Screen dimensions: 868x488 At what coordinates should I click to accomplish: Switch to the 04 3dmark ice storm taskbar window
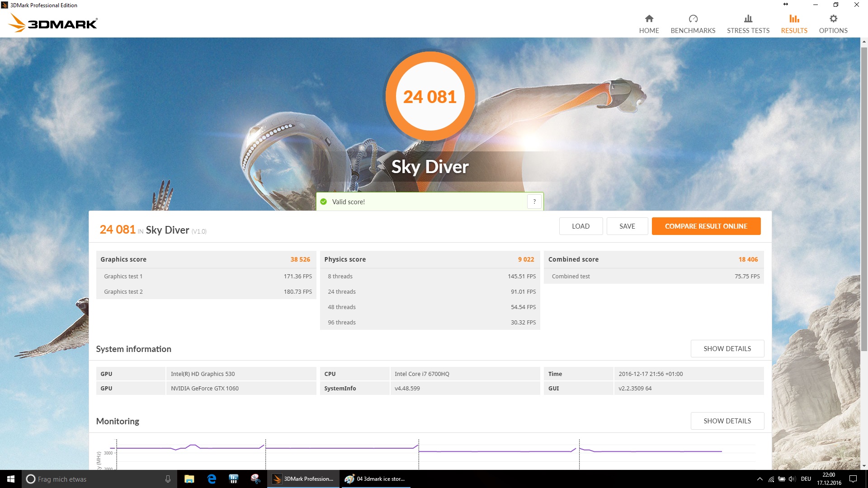(375, 479)
